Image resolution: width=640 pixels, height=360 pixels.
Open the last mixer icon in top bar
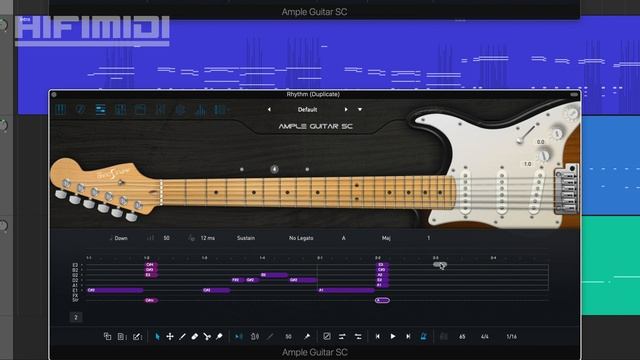tap(220, 109)
